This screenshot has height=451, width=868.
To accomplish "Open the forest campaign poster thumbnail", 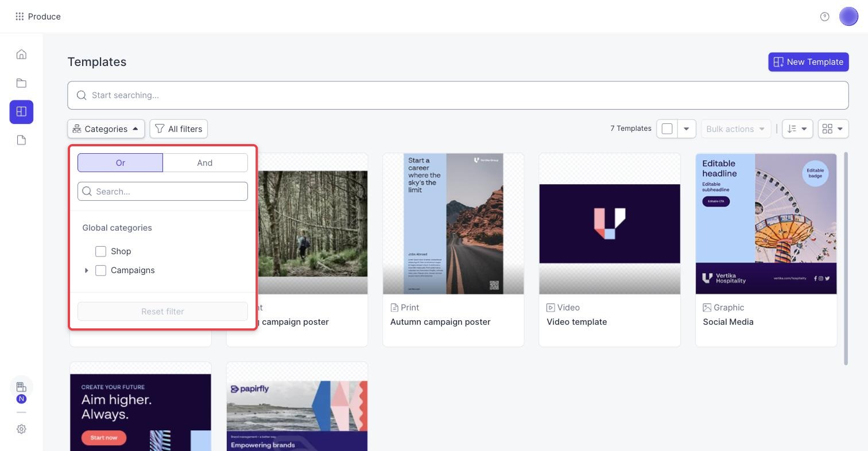I will click(x=313, y=224).
